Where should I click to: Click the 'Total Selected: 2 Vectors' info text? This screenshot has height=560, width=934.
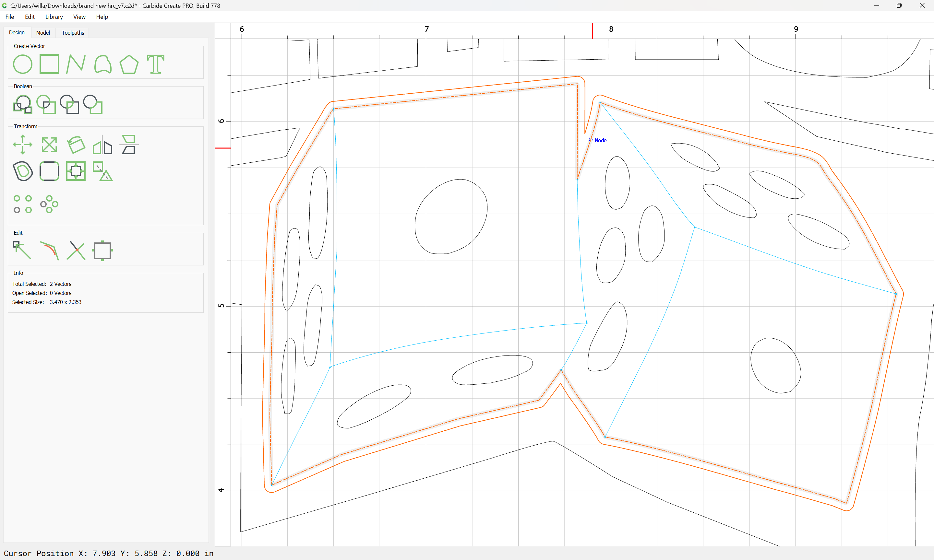pyautogui.click(x=42, y=284)
